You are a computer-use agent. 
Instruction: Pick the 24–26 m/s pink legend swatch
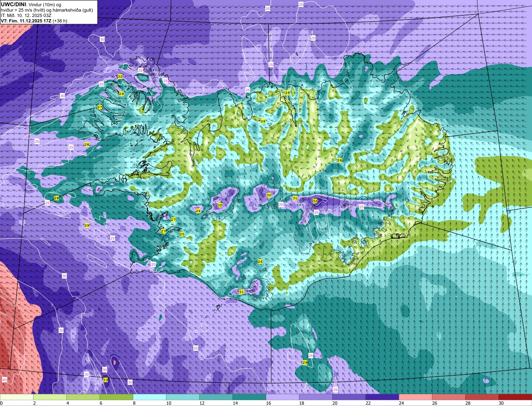click(x=416, y=397)
